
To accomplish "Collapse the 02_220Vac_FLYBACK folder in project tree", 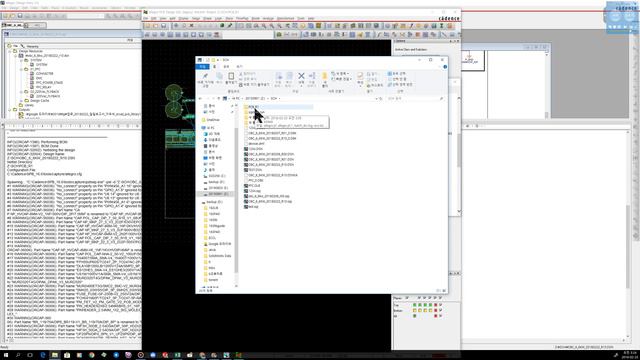I will (x=21, y=91).
